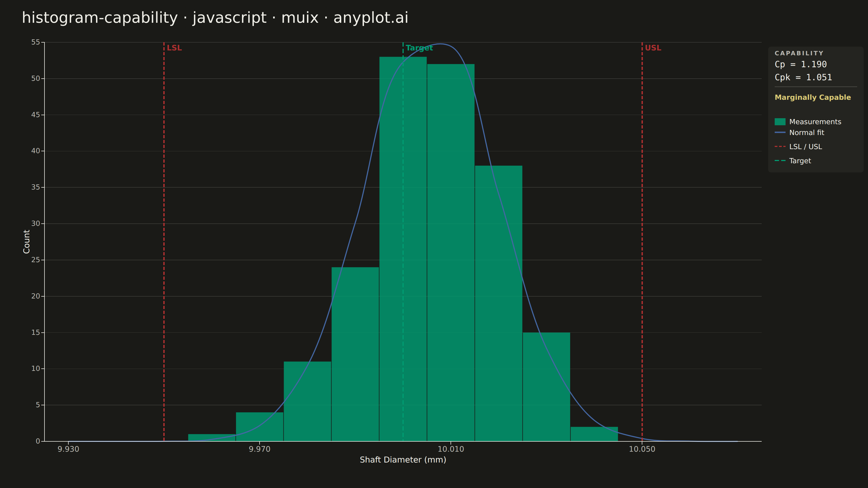Click the Target legend dash icon
This screenshot has height=488, width=868.
(x=780, y=161)
